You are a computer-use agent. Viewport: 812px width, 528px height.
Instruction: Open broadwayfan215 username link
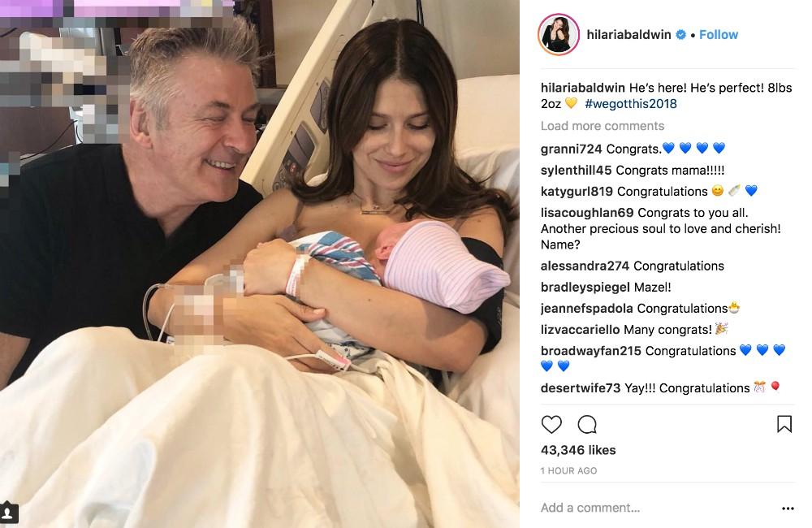591,351
